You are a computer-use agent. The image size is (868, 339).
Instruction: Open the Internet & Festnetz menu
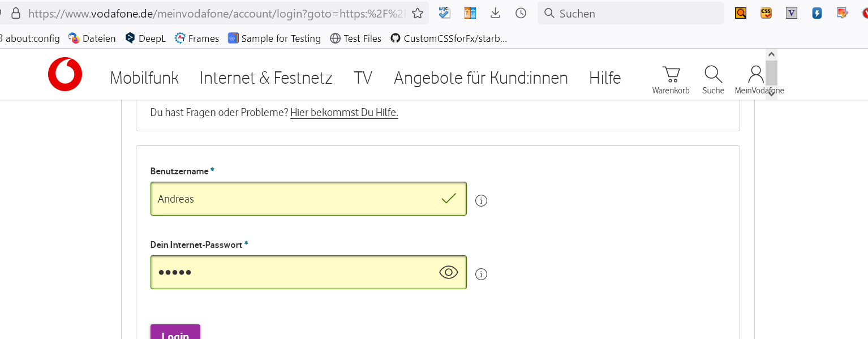[x=266, y=78]
